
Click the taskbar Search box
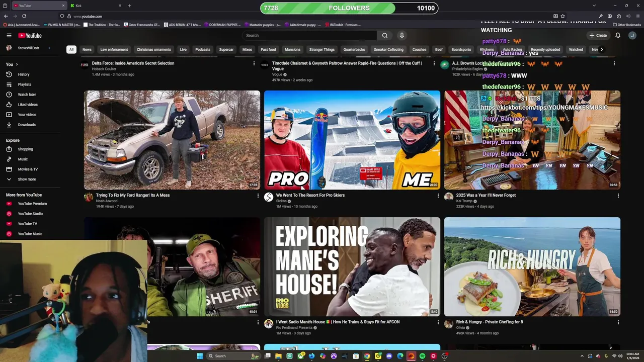pyautogui.click(x=234, y=356)
